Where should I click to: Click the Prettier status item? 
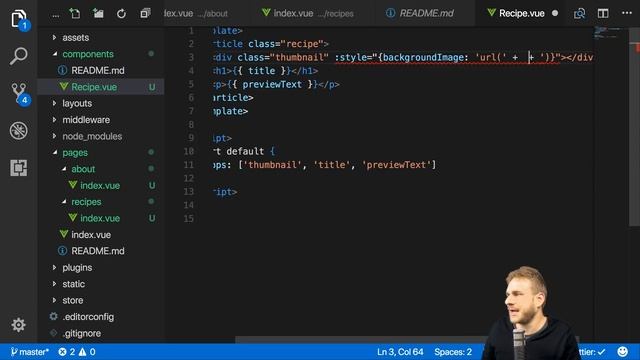pyautogui.click(x=592, y=351)
